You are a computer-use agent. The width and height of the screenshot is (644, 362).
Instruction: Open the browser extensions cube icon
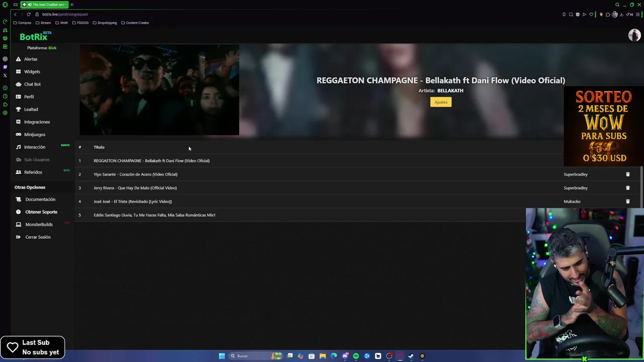pos(608,15)
